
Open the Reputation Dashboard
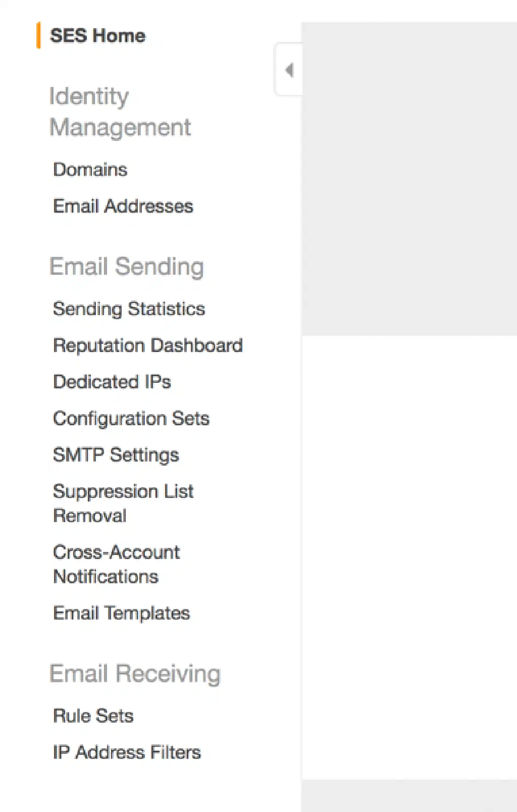coord(147,345)
